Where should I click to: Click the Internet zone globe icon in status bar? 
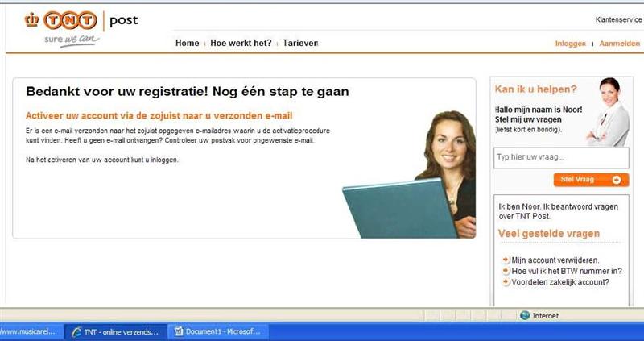(x=525, y=315)
